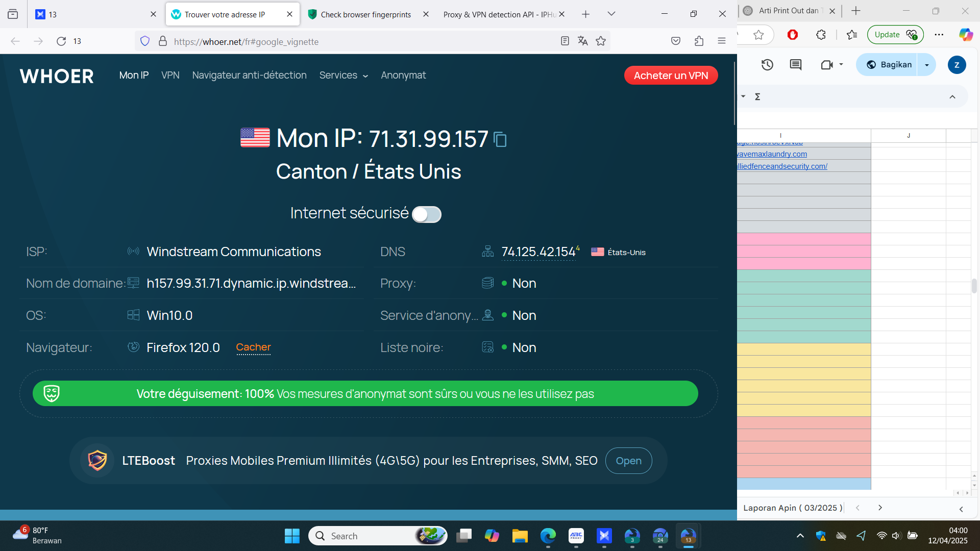The width and height of the screenshot is (980, 551).
Task: Open the DNS address 74.125.42.154 link
Action: point(538,252)
